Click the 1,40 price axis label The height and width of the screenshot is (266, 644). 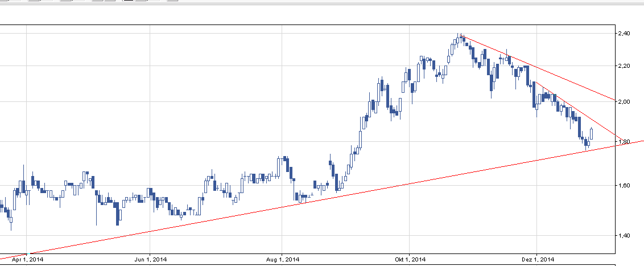point(625,235)
